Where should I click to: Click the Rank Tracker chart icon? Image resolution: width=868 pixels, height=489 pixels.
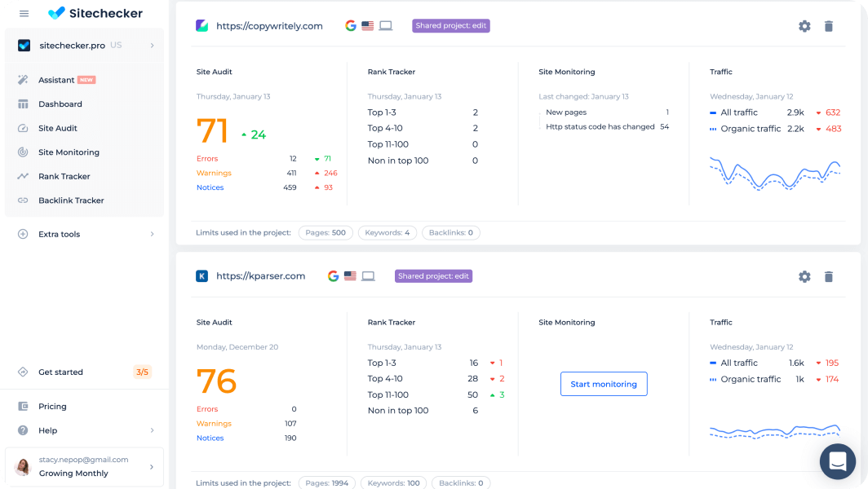pos(23,177)
